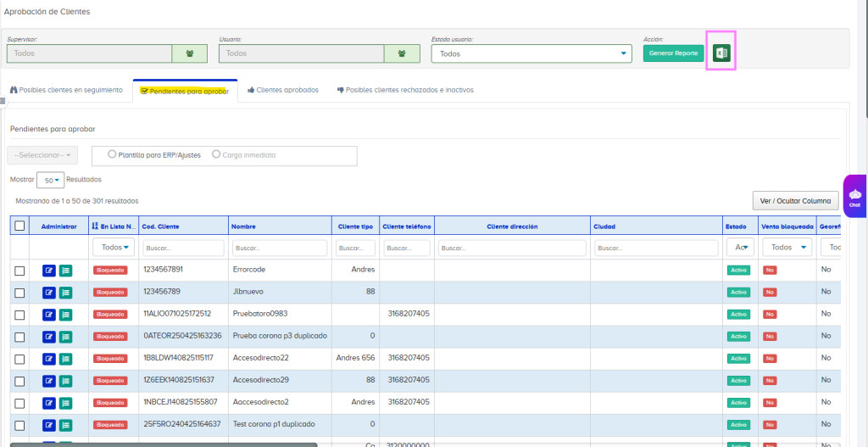868x447 pixels.
Task: Select Pendientes para aprobar tab
Action: click(x=185, y=91)
